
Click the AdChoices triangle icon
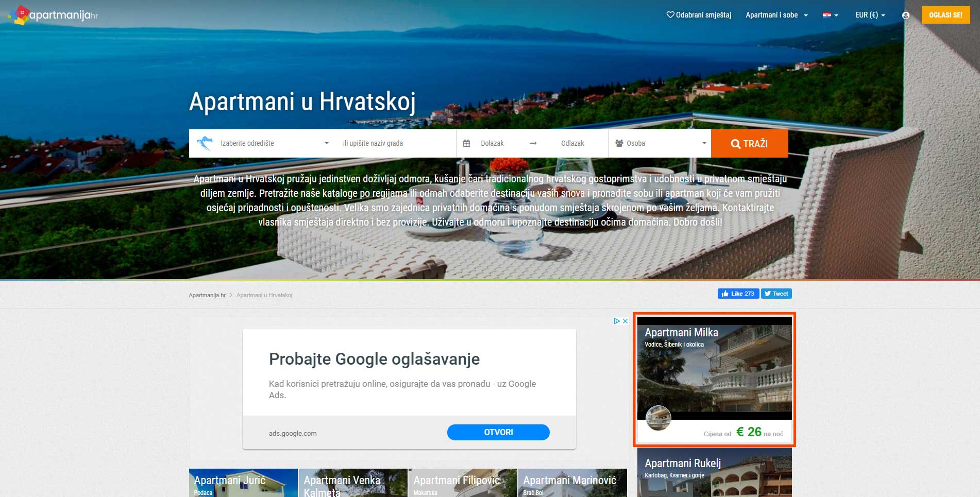(x=616, y=321)
